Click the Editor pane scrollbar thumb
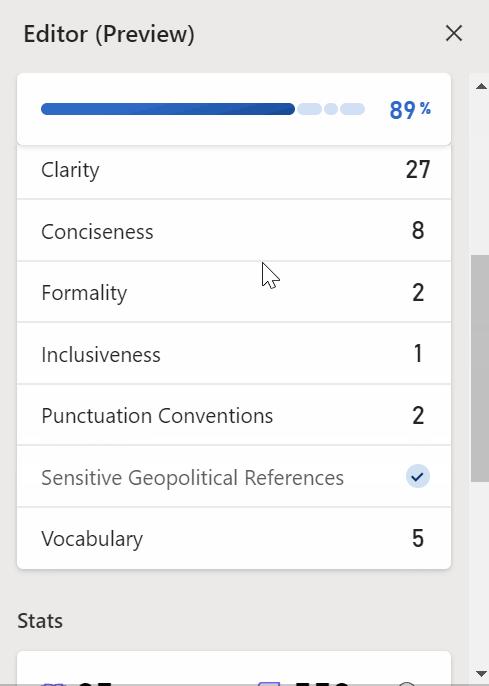This screenshot has height=686, width=489. (480, 368)
